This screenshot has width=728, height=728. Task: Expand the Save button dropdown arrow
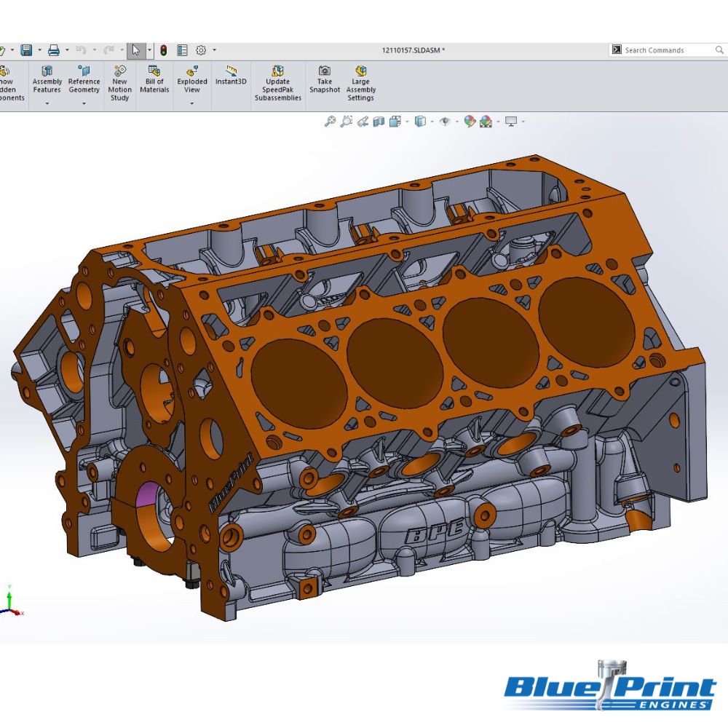39,50
